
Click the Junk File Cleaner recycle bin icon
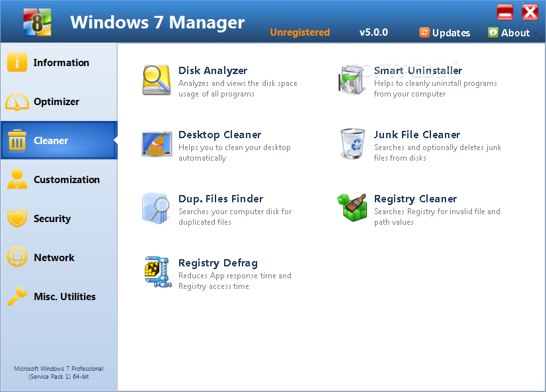(x=352, y=144)
